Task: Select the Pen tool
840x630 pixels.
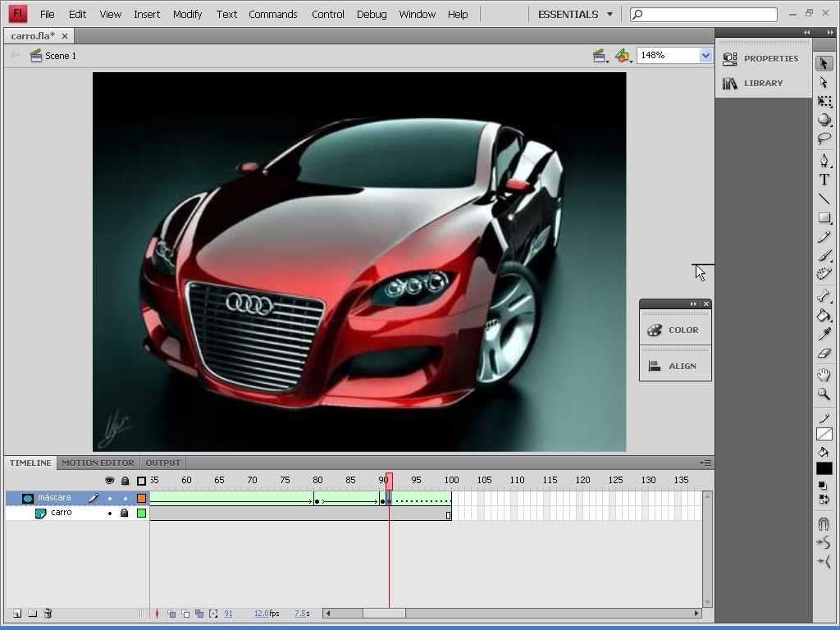Action: [824, 160]
